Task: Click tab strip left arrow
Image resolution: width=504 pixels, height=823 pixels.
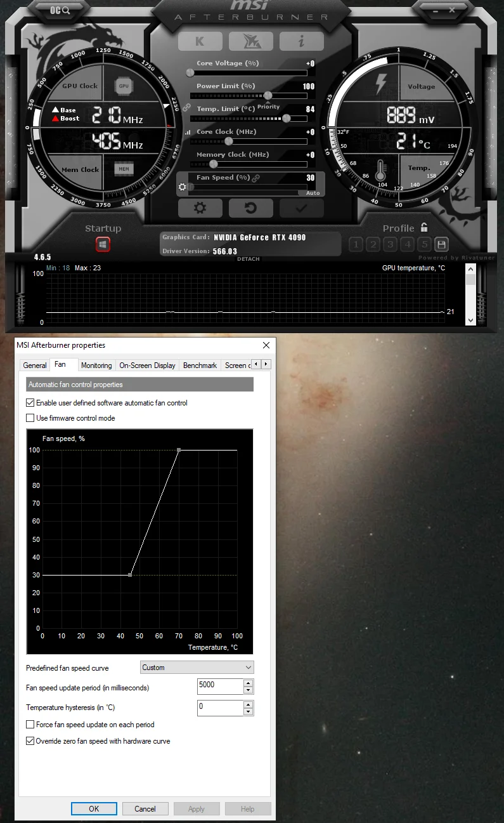Action: click(x=256, y=364)
